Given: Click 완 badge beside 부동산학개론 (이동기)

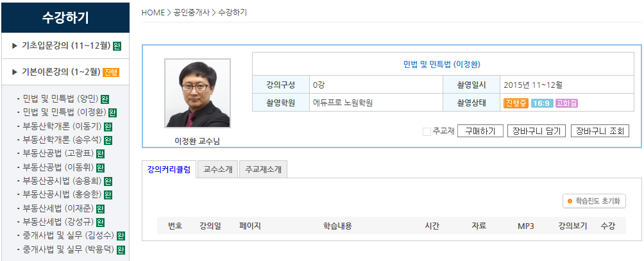Looking at the screenshot, I should pyautogui.click(x=108, y=126).
